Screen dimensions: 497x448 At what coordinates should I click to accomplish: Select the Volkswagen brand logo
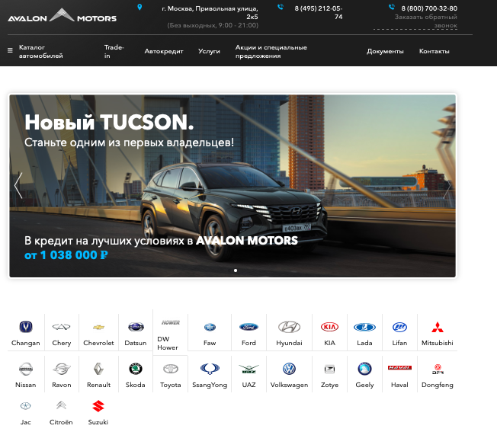click(289, 369)
